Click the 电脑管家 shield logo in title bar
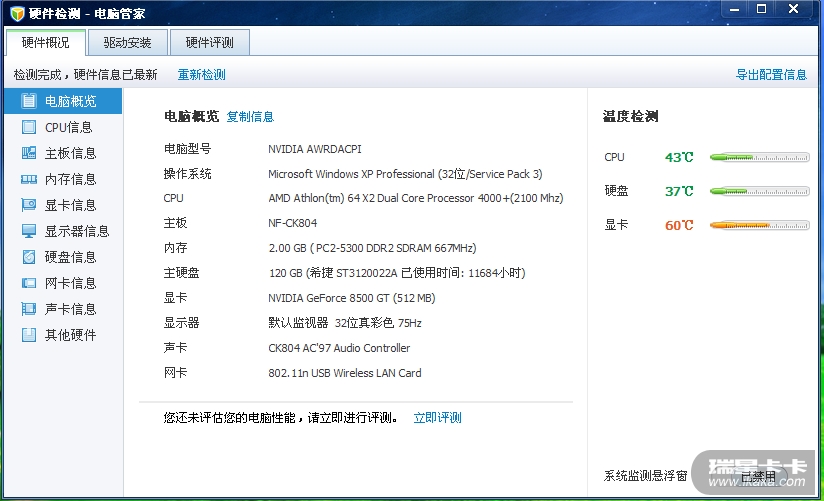 click(x=17, y=13)
